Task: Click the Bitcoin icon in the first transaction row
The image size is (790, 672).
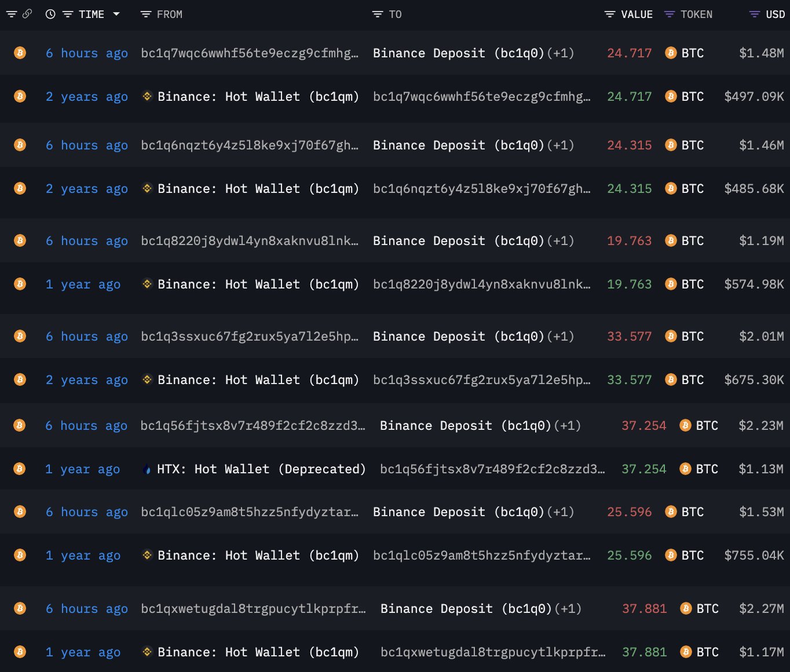Action: click(20, 53)
